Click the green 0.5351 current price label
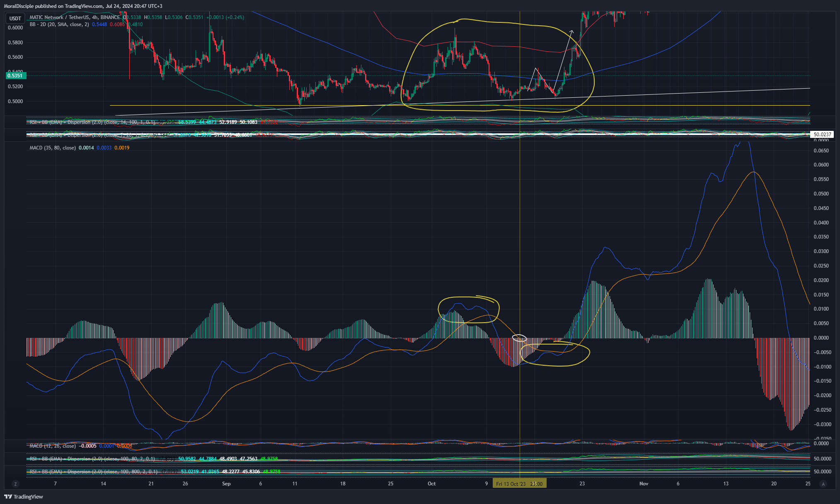Viewport: 840px width, 504px height. click(15, 76)
